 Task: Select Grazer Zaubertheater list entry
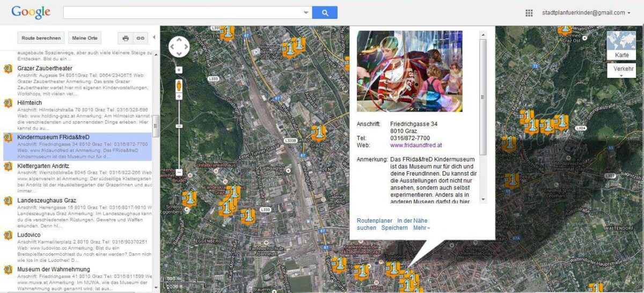(x=45, y=69)
